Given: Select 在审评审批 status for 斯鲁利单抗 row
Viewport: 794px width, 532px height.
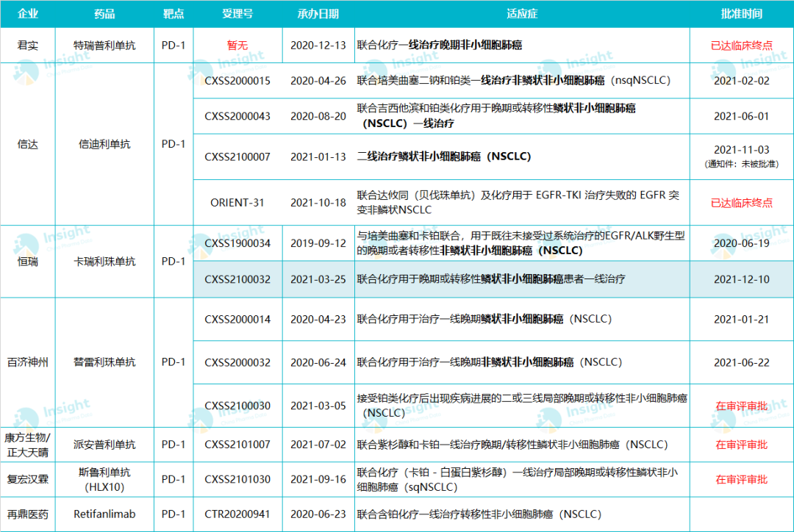Looking at the screenshot, I should click(x=741, y=479).
